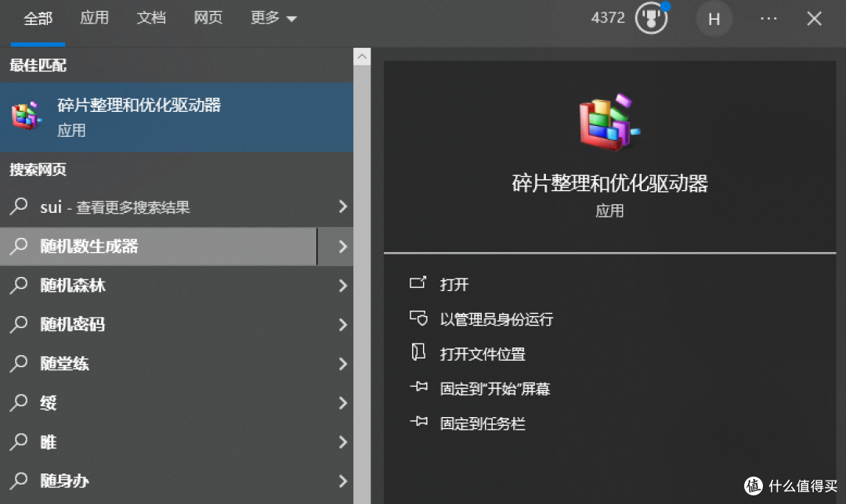Switch to the 网页 tab
This screenshot has height=504, width=846.
208,18
